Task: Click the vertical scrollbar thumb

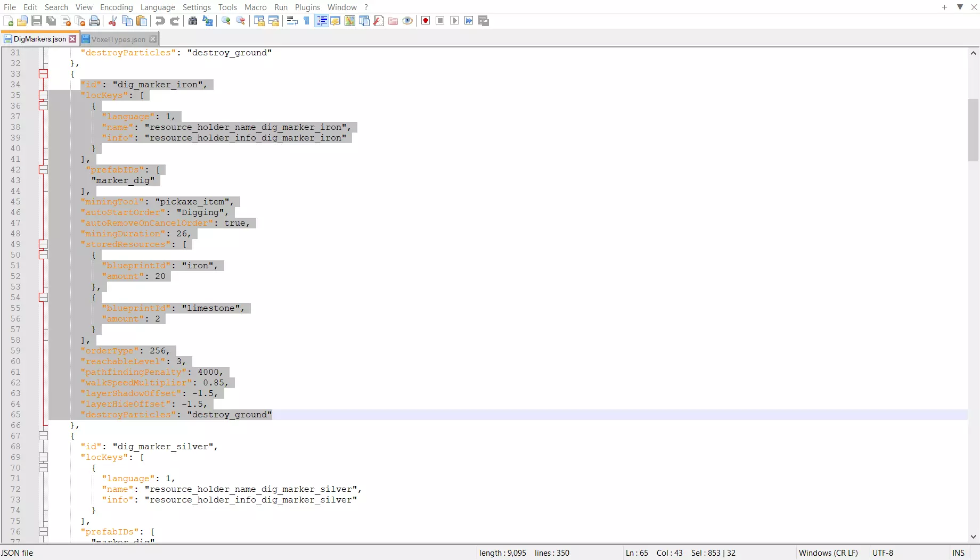Action: coord(973,130)
